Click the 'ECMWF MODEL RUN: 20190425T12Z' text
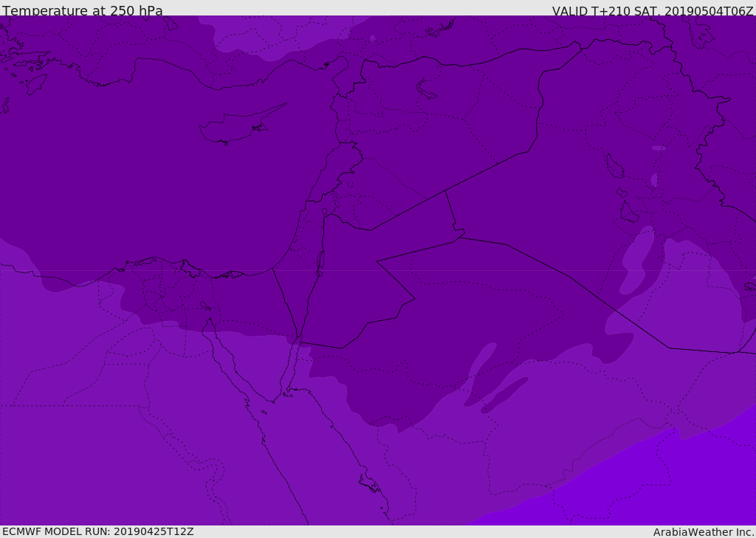Viewport: 756px width, 538px height. tap(98, 531)
